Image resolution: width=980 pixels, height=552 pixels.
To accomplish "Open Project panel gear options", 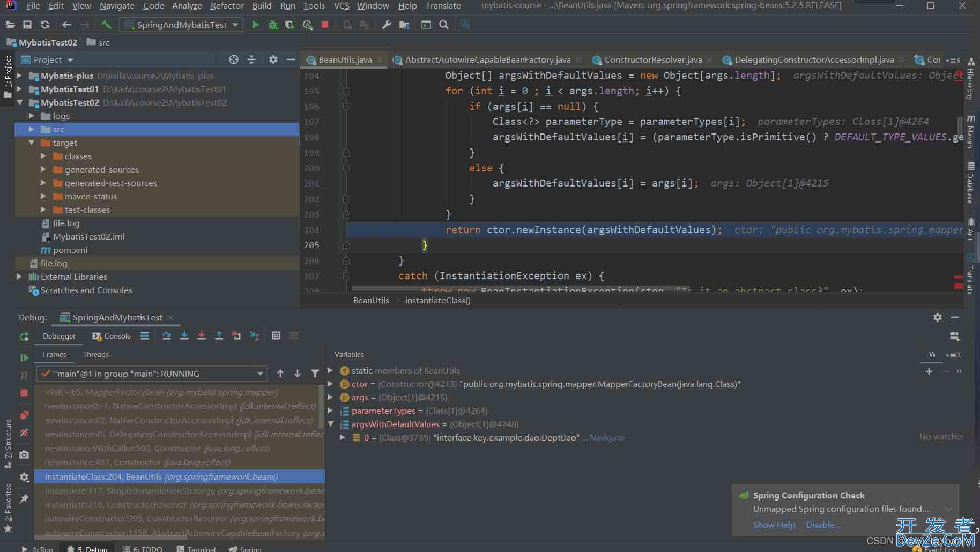I will pos(273,59).
